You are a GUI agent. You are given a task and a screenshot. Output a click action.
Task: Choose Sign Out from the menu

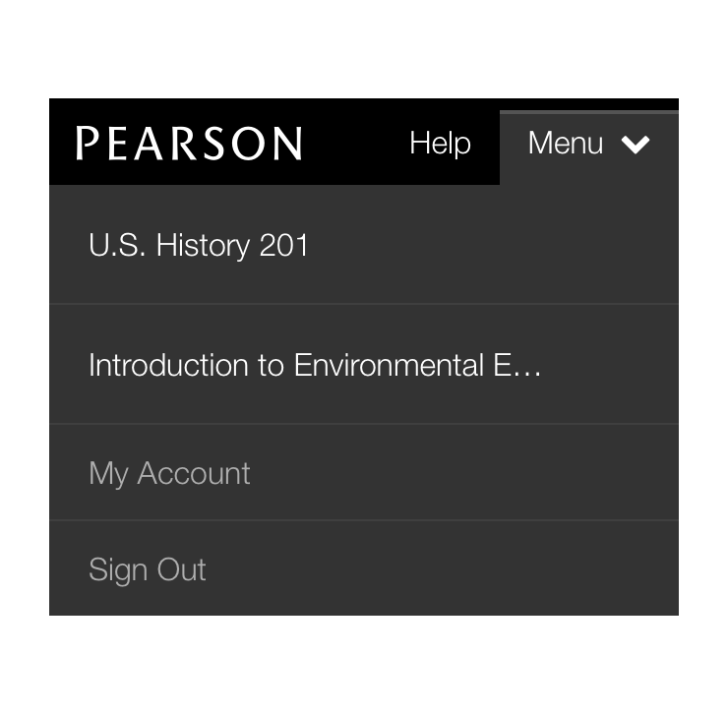tap(148, 569)
